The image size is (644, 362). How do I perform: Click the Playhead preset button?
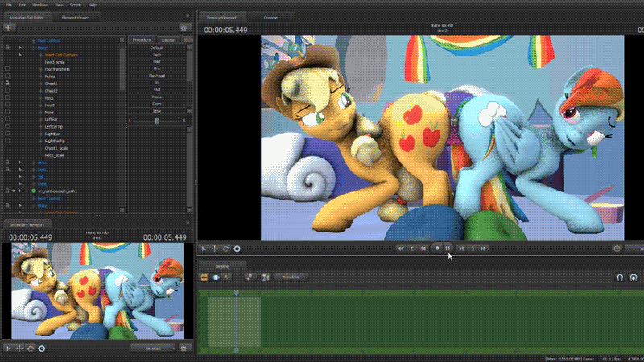click(x=156, y=76)
